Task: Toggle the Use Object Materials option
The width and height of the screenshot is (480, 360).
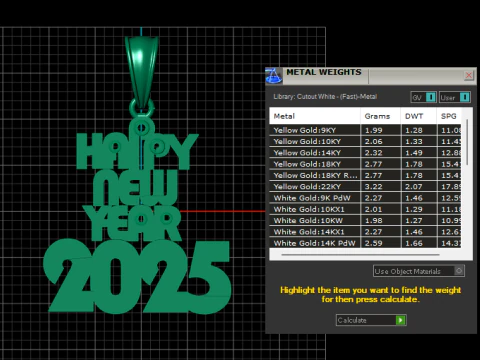Action: (x=419, y=271)
